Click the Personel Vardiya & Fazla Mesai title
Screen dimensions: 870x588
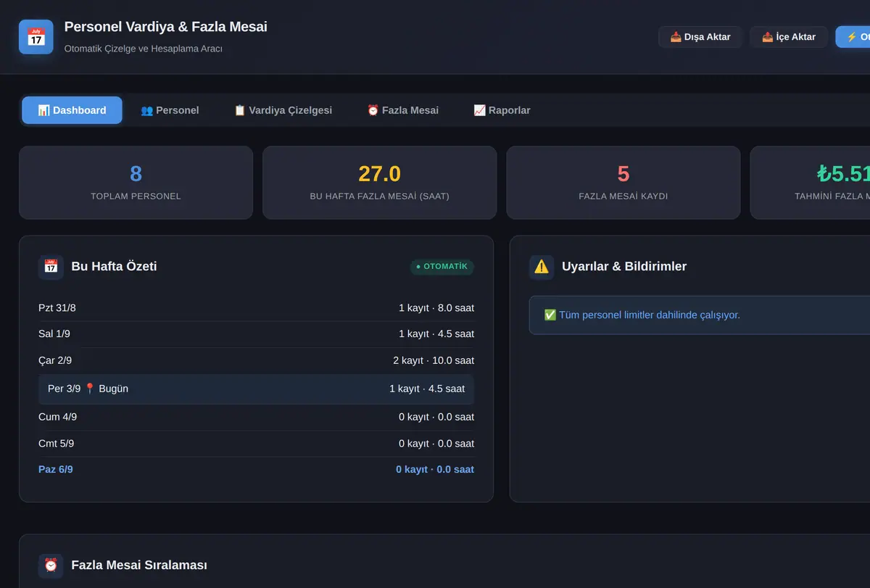[166, 27]
